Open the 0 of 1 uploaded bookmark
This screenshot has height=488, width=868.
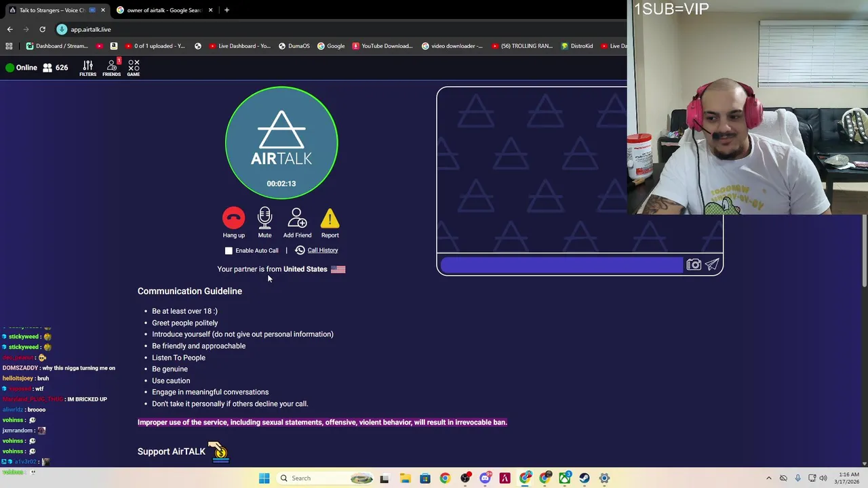pyautogui.click(x=154, y=46)
